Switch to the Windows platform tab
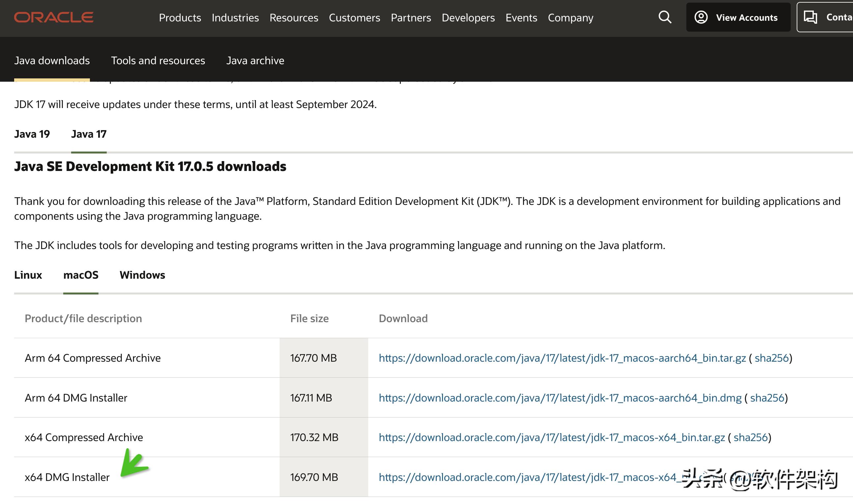This screenshot has height=504, width=853. (142, 275)
